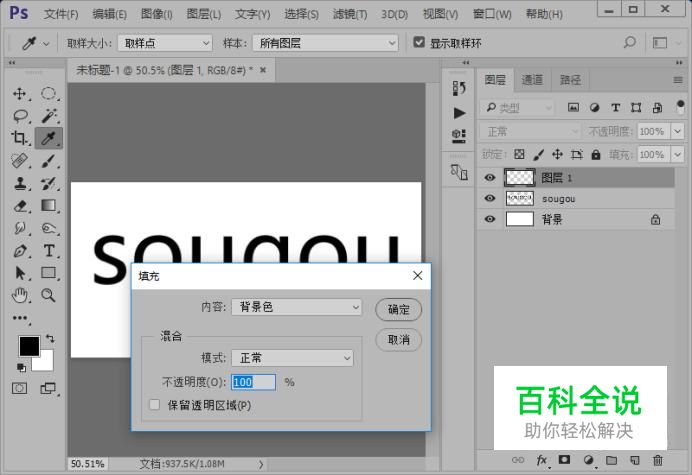This screenshot has height=475, width=692.
Task: Cancel fill with 取消 button
Action: 399,339
